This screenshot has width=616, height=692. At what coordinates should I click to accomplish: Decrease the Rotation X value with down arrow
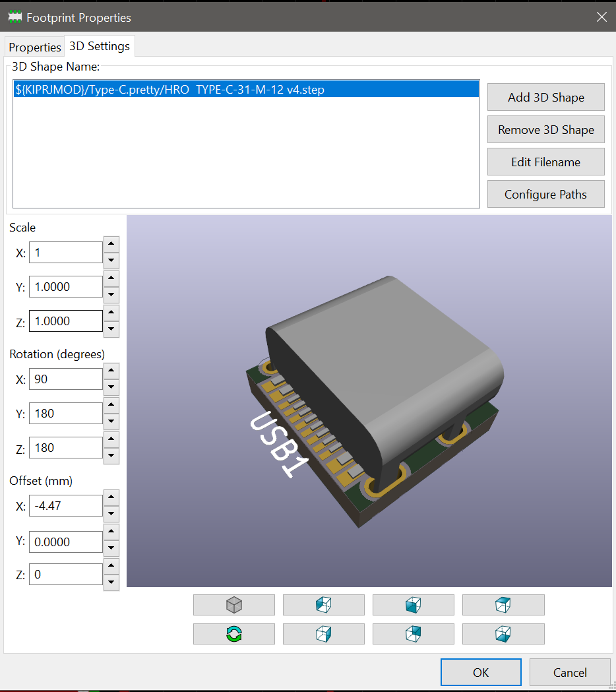tap(111, 387)
